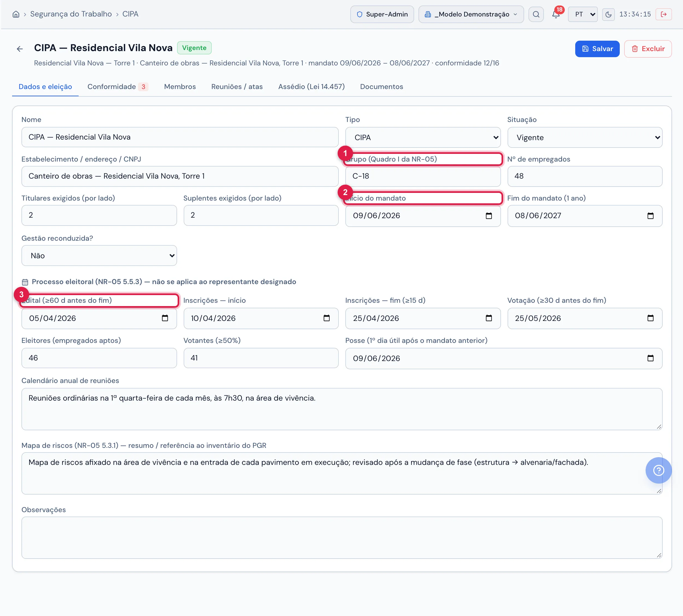Switch to the Conformidade tab
683x616 pixels.
117,87
